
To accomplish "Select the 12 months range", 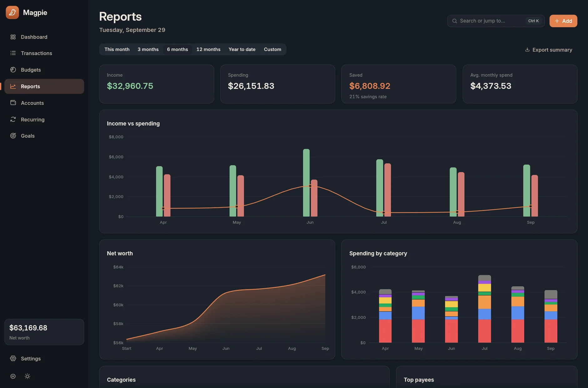I will (x=208, y=49).
